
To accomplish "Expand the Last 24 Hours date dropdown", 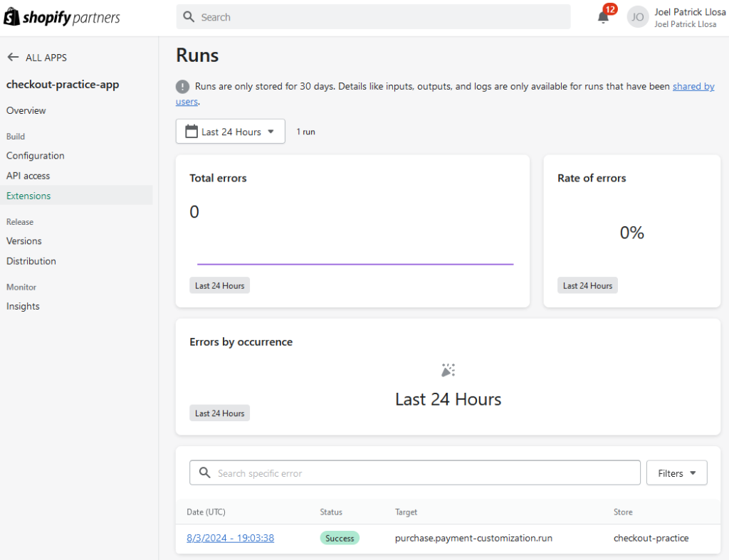I will [x=231, y=132].
